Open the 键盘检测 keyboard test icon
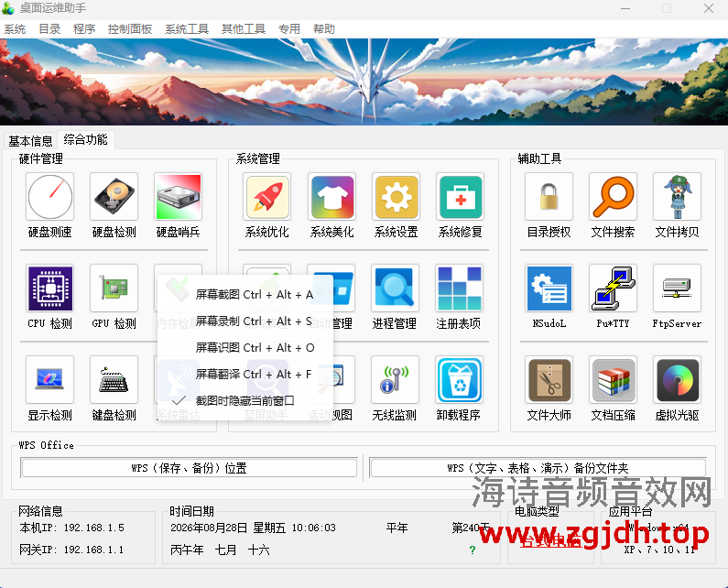Image resolution: width=728 pixels, height=588 pixels. tap(114, 379)
